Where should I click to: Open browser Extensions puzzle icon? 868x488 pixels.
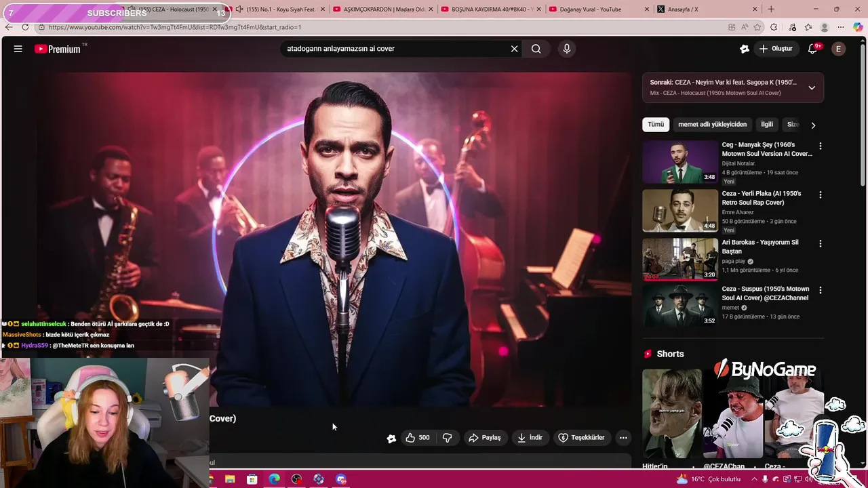(x=774, y=27)
